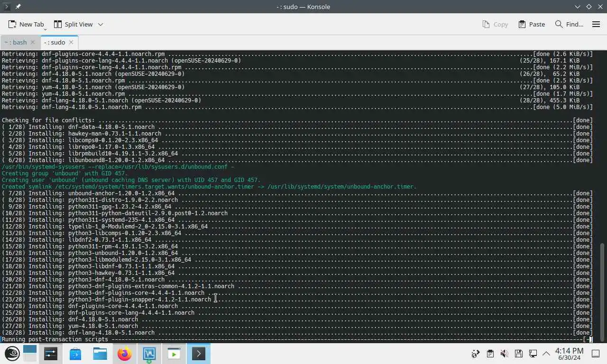Click 'Installing: python3-dnf-4.18.0-5.1.noarch' line

pyautogui.click(x=297, y=280)
